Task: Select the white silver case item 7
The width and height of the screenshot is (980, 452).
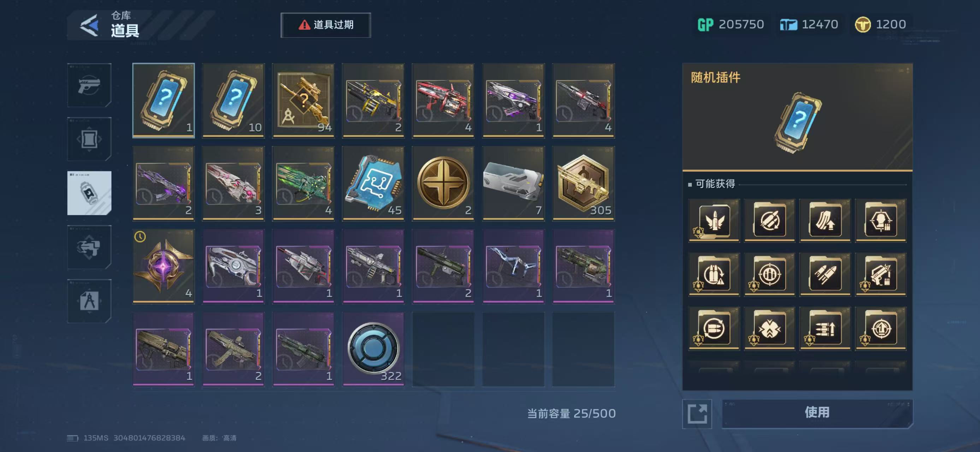Action: pyautogui.click(x=513, y=183)
